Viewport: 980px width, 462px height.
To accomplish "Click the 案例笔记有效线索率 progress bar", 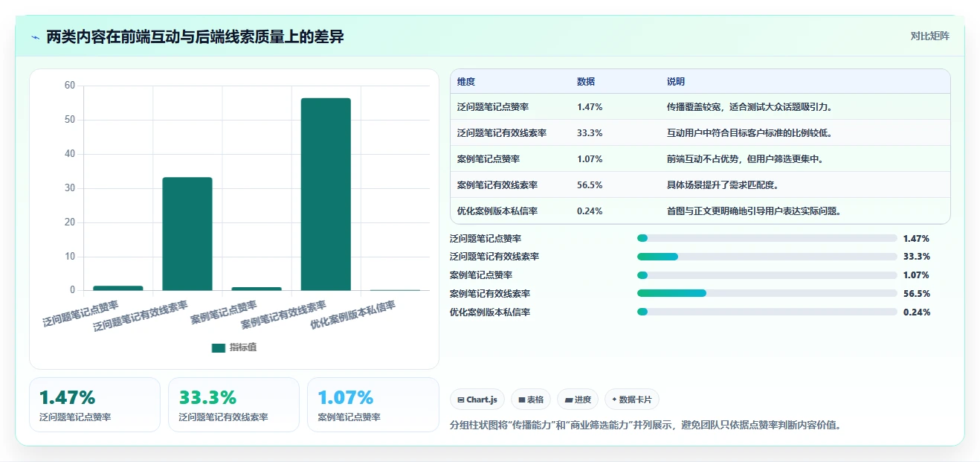I will (x=767, y=294).
